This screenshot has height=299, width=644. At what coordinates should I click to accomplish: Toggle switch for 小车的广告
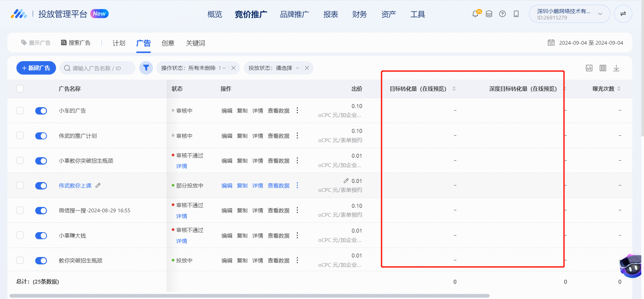(41, 111)
